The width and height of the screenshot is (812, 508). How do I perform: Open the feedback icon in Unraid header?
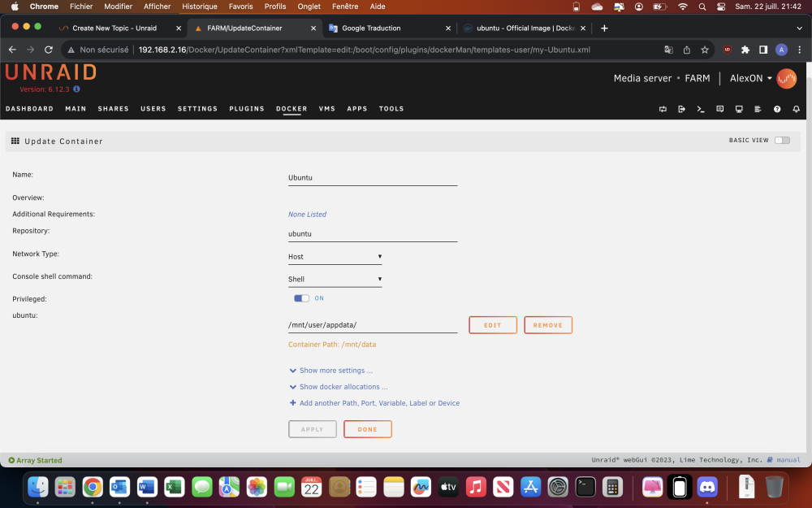(719, 109)
